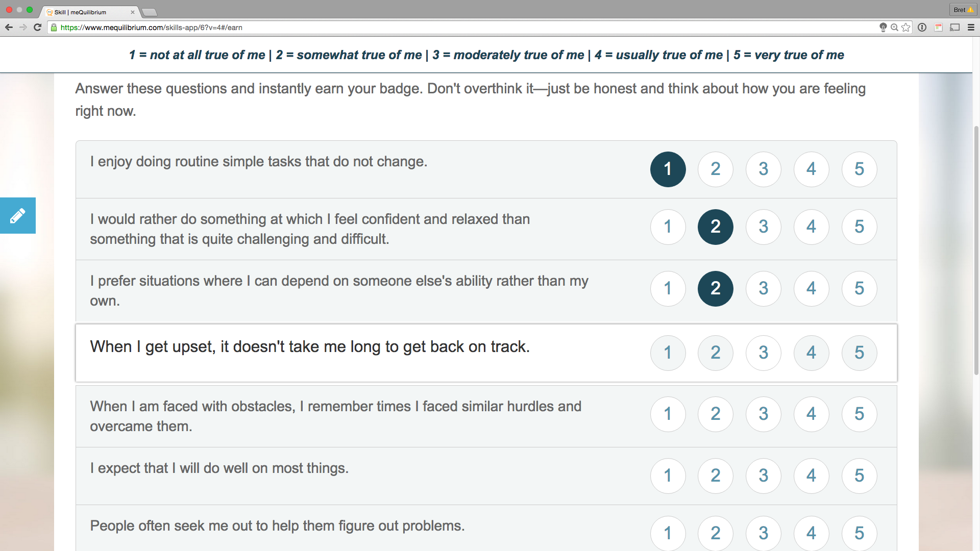Click the Bret profile button

coord(963,10)
